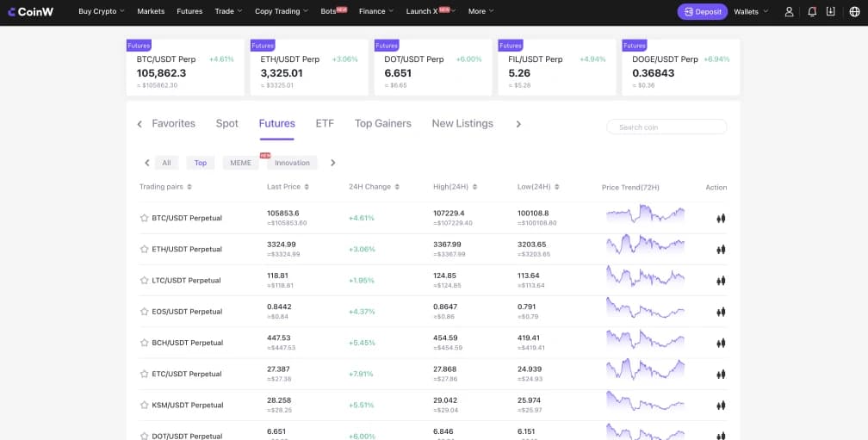Sort by Low(24H) column arrows
This screenshot has width=868, height=440.
(556, 187)
